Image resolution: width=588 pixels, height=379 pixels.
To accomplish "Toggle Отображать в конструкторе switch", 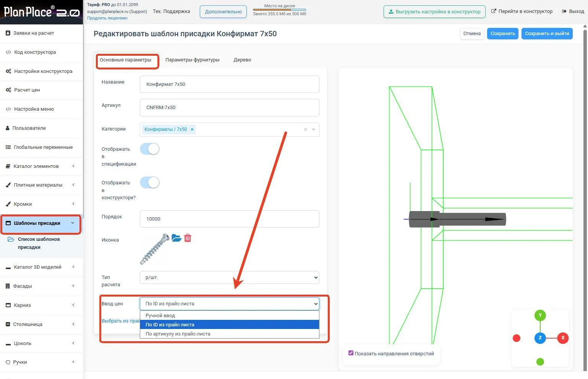I will click(149, 182).
